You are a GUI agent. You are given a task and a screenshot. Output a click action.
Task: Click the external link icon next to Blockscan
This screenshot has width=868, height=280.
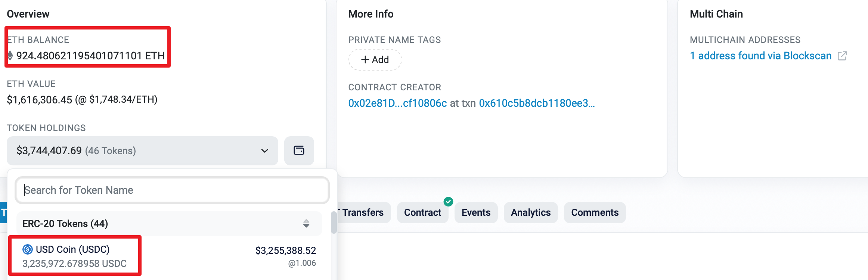coord(842,56)
